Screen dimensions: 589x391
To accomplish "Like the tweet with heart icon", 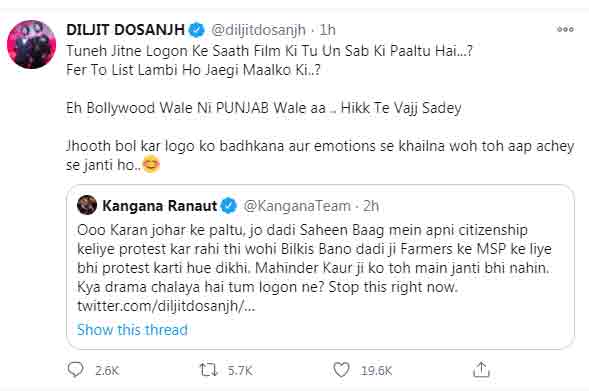I will click(x=341, y=370).
